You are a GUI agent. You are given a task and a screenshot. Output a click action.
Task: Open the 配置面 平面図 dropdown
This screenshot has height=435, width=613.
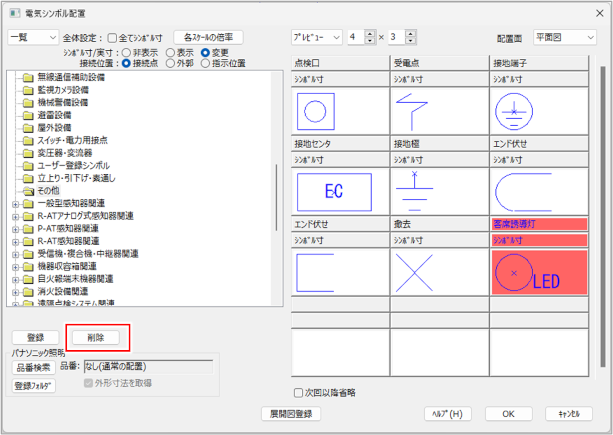tap(564, 37)
